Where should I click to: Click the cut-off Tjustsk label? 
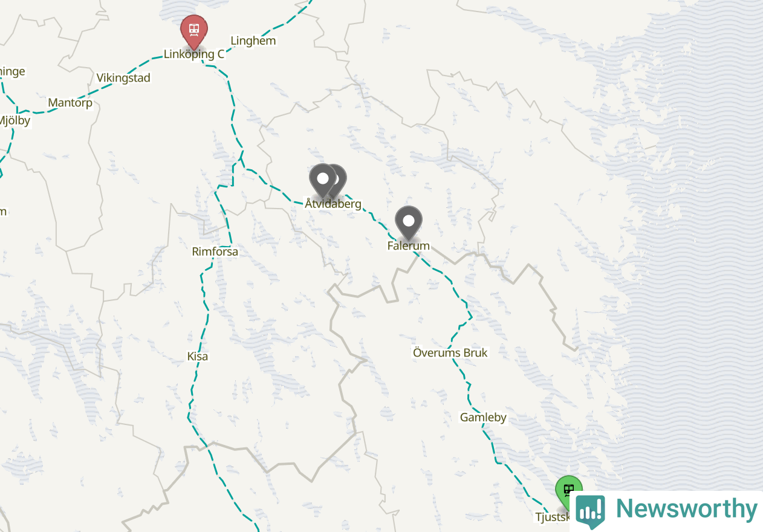click(553, 517)
